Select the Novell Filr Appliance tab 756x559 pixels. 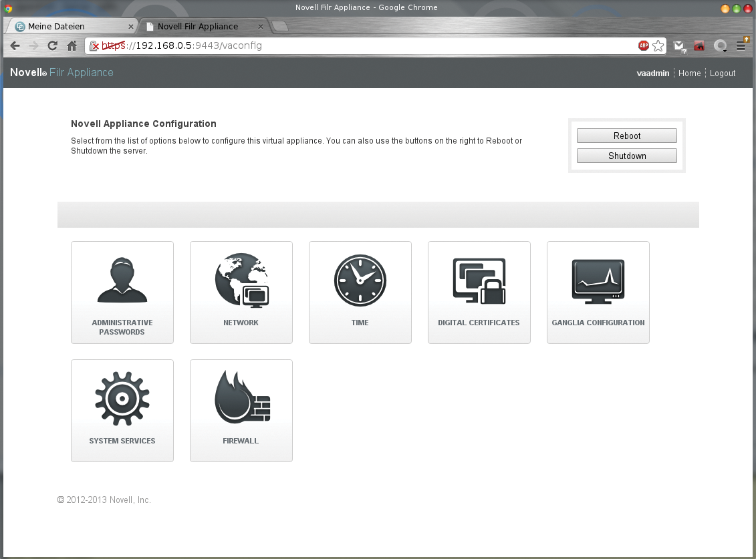coord(197,26)
